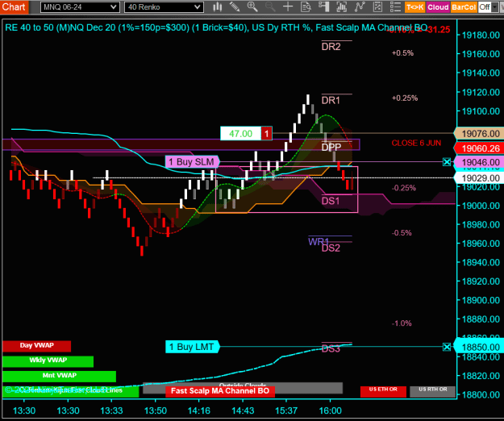Click the Wkly VWAP button
504x421 pixels.
48,361
